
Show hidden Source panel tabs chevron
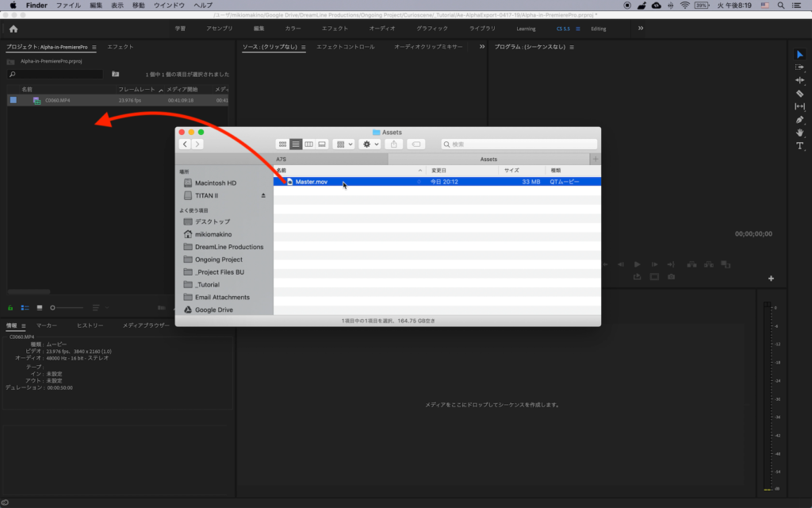(482, 47)
